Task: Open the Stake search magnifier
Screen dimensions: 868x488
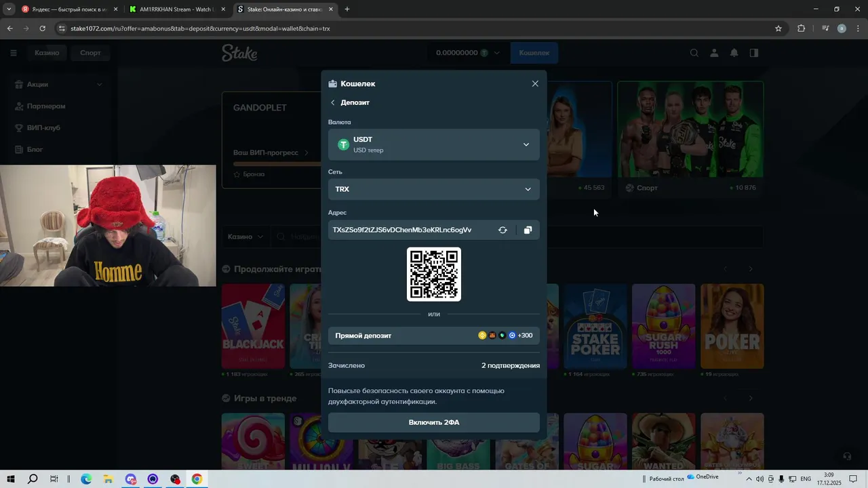Action: (694, 53)
